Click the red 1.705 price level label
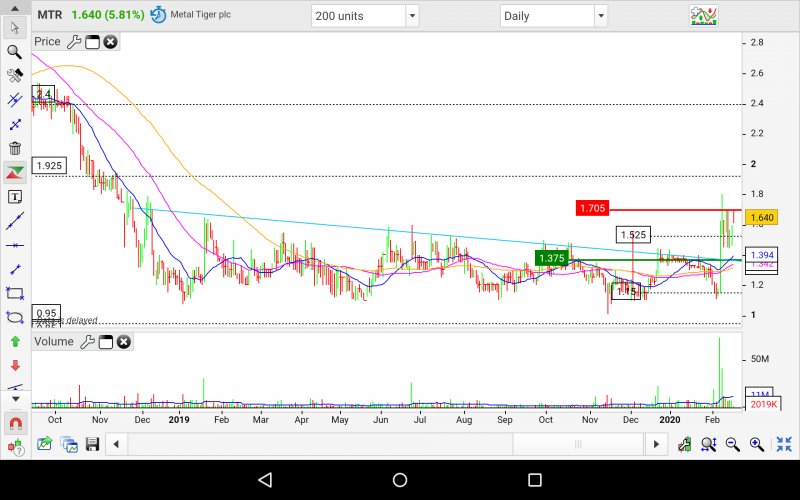The height and width of the screenshot is (500, 800). coord(591,208)
